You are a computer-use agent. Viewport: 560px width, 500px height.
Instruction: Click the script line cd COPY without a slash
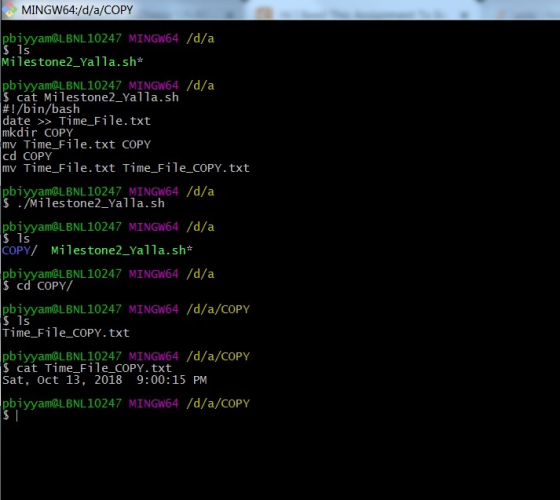click(x=27, y=156)
